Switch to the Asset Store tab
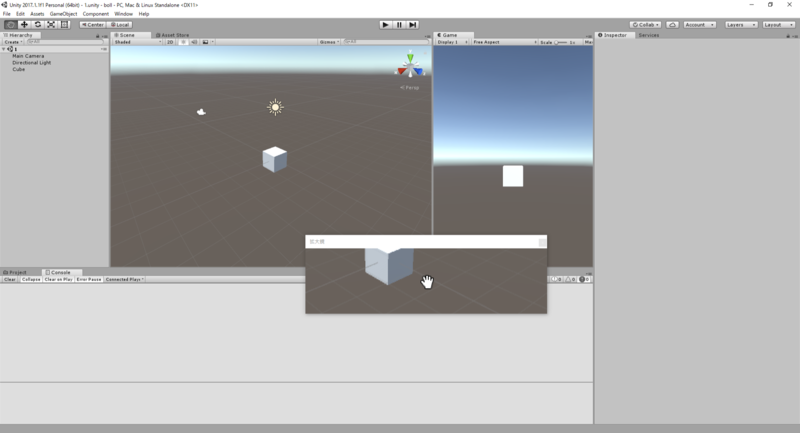The width and height of the screenshot is (800, 433). 172,35
